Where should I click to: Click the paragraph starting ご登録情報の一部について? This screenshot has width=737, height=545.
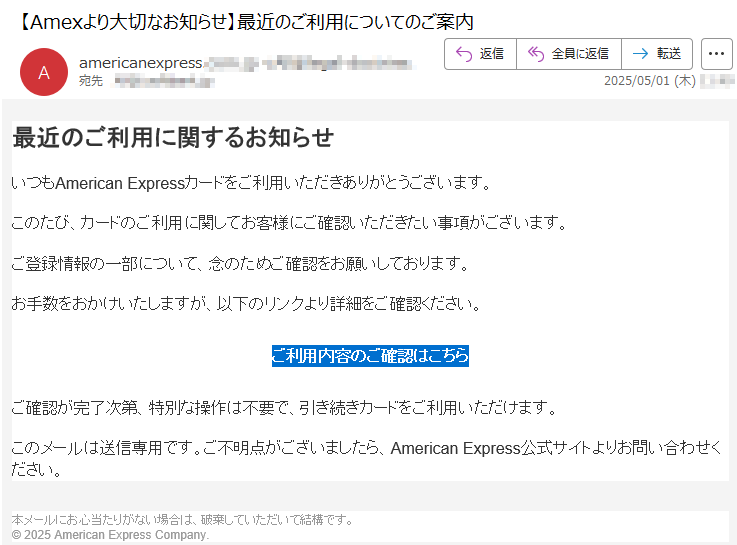tap(240, 263)
